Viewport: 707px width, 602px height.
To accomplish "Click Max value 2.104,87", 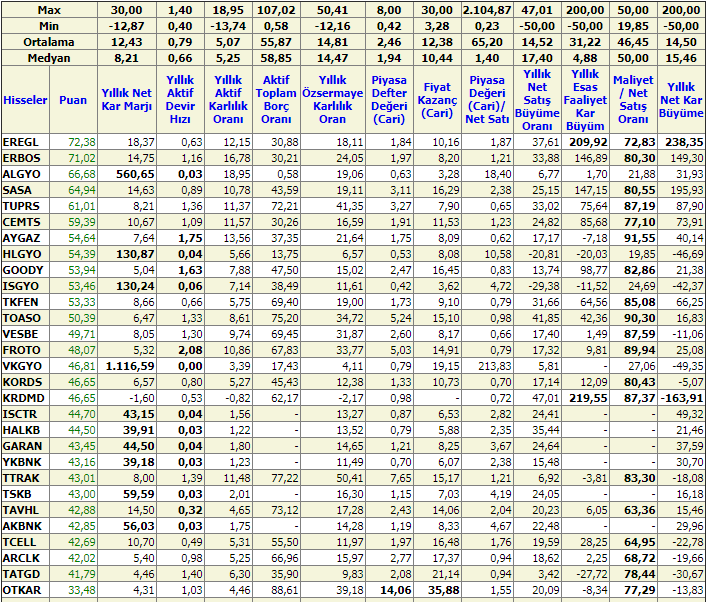I will (487, 10).
